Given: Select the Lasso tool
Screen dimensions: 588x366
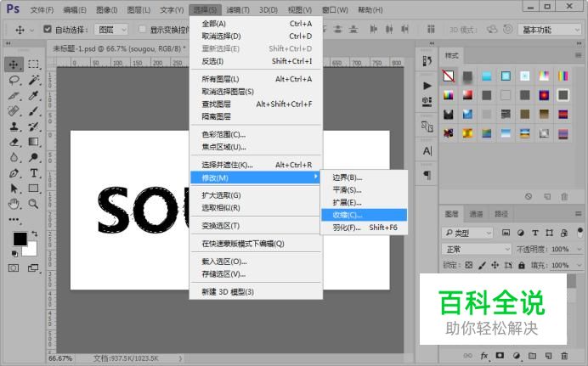Looking at the screenshot, I should 14,80.
